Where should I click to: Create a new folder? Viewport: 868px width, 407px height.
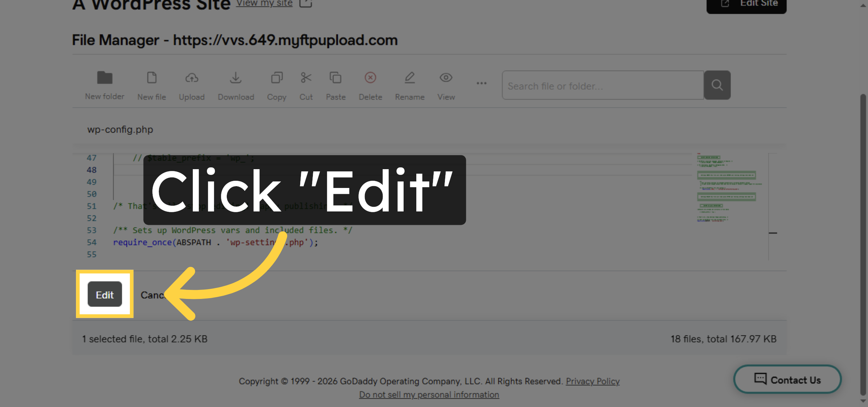[x=105, y=85]
